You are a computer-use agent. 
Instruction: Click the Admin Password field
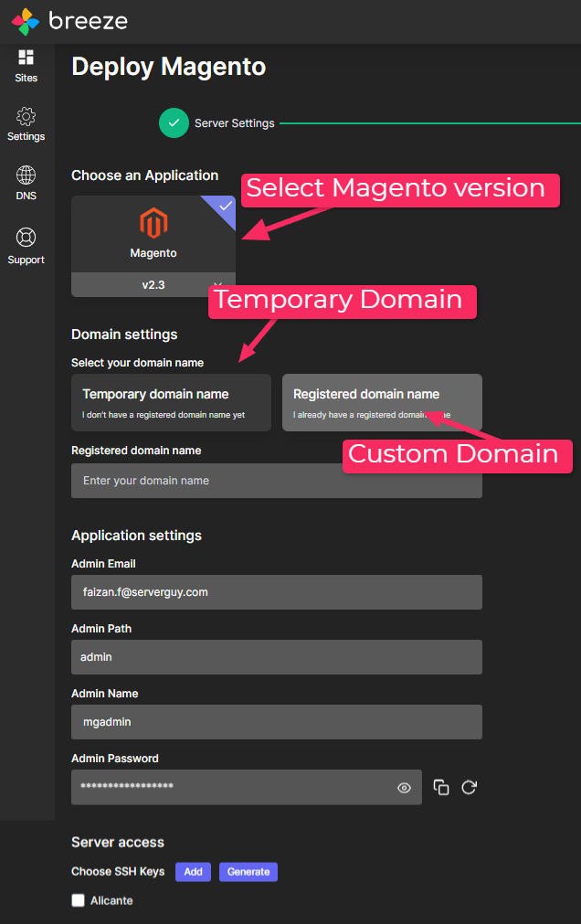247,787
